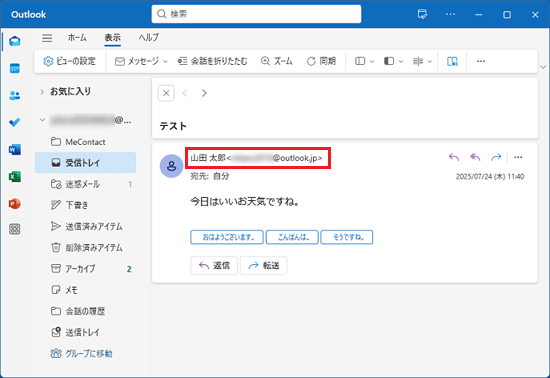Switch to ヘルプ tab
This screenshot has height=378, width=550.
149,38
